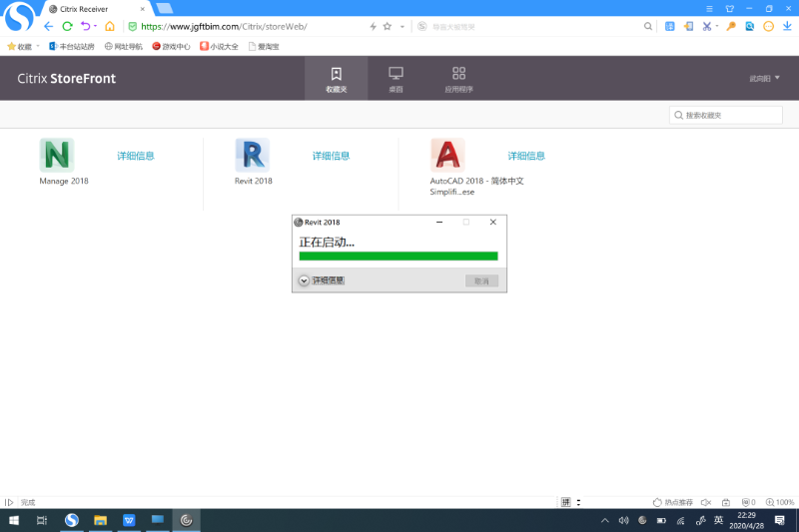Open 详细信息 for Manage 2018

pyautogui.click(x=136, y=156)
